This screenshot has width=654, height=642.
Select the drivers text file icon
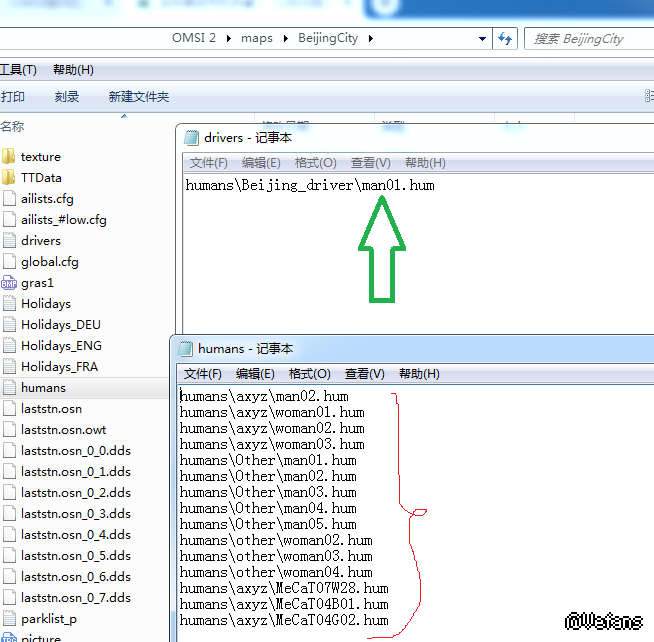click(9, 241)
